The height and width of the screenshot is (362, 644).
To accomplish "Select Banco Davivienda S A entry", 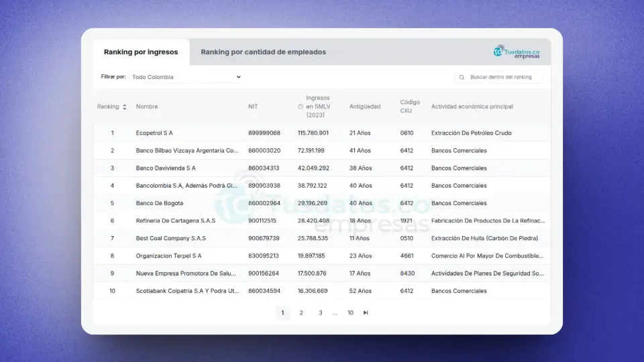I will click(x=166, y=168).
